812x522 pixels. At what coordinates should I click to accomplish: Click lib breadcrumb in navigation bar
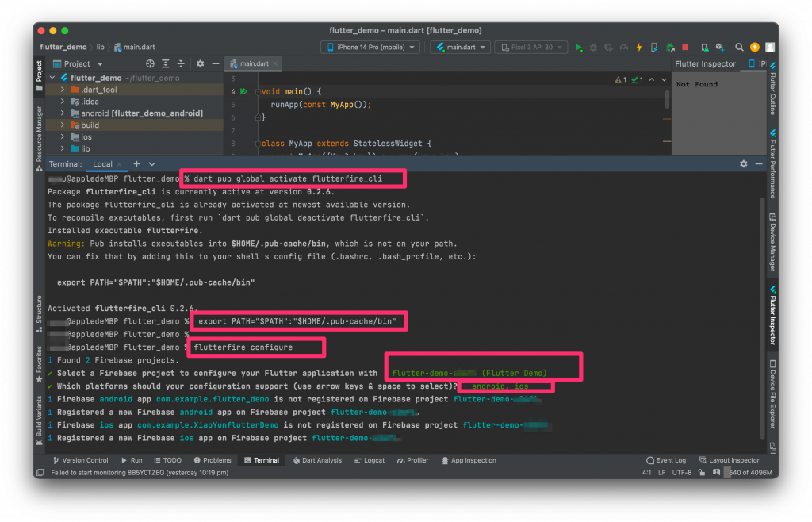101,47
